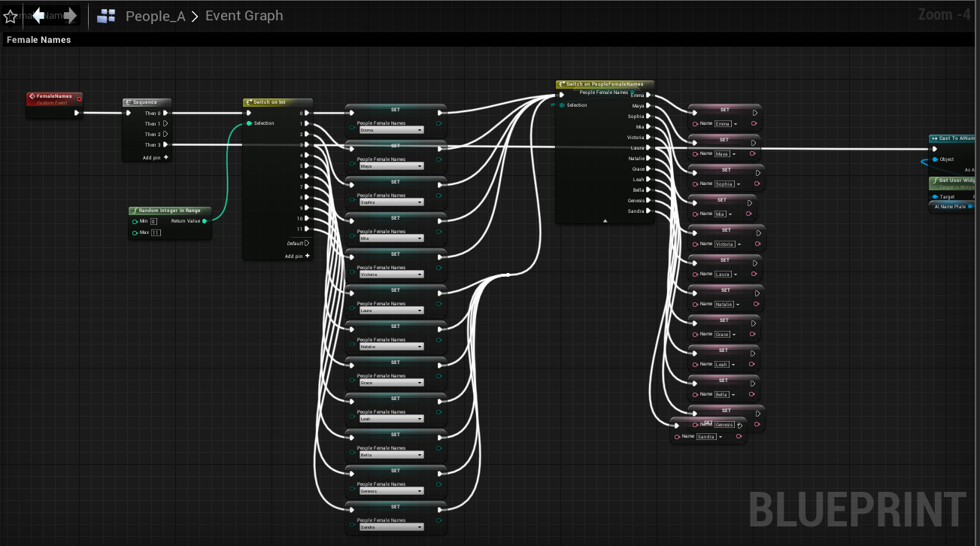Screen dimensions: 980x546
Task: Open the Name Emma dropdown arrow
Action: (x=735, y=124)
